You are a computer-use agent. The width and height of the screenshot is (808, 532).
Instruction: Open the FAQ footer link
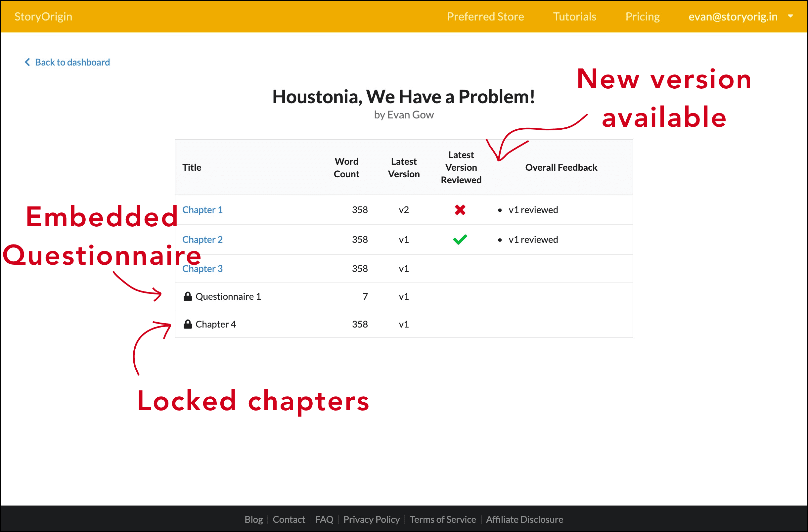[x=324, y=519]
